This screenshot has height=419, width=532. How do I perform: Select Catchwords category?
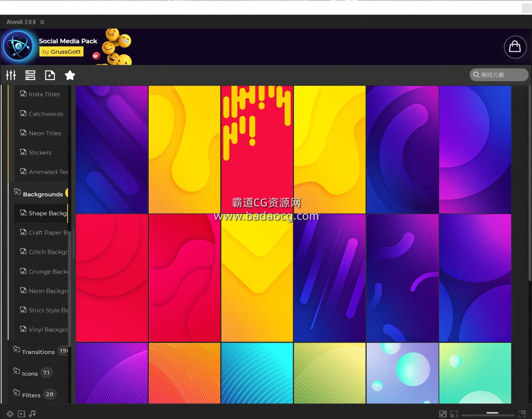41,114
